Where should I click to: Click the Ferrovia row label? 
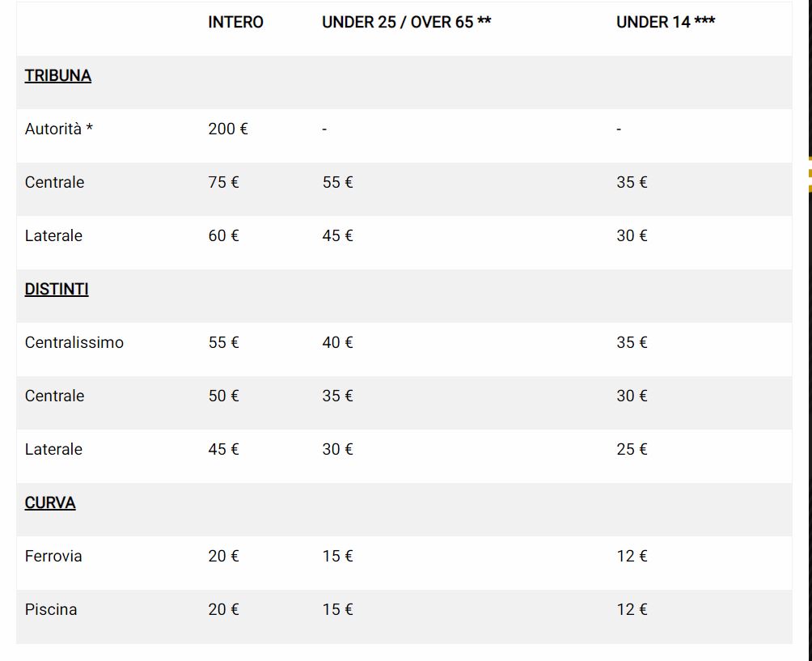coord(53,556)
